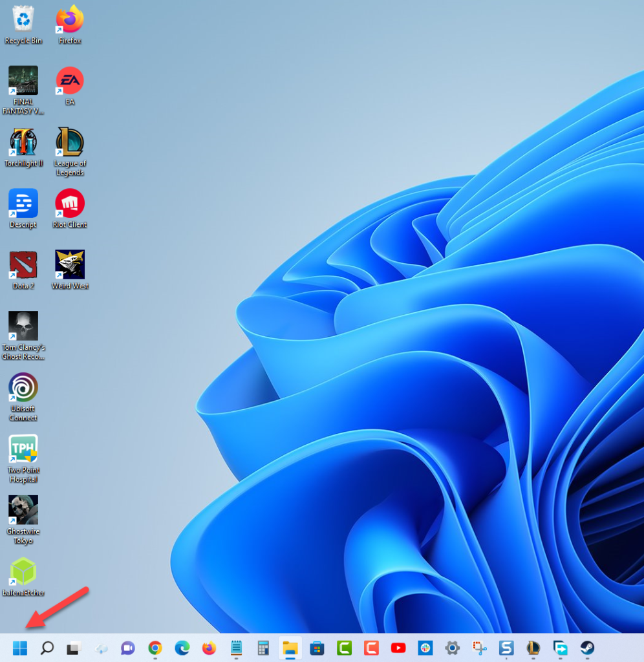Viewport: 644px width, 662px height.
Task: Select Tom Clancy's Ghost Recon desktop shortcut
Action: [x=23, y=336]
